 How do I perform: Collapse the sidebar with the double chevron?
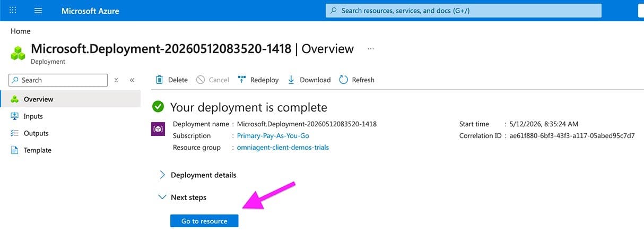132,80
